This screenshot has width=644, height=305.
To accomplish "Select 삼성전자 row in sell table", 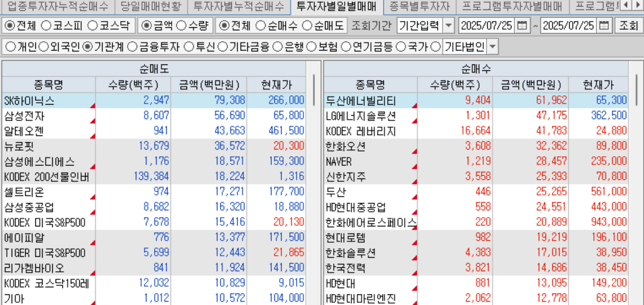I will click(x=154, y=116).
